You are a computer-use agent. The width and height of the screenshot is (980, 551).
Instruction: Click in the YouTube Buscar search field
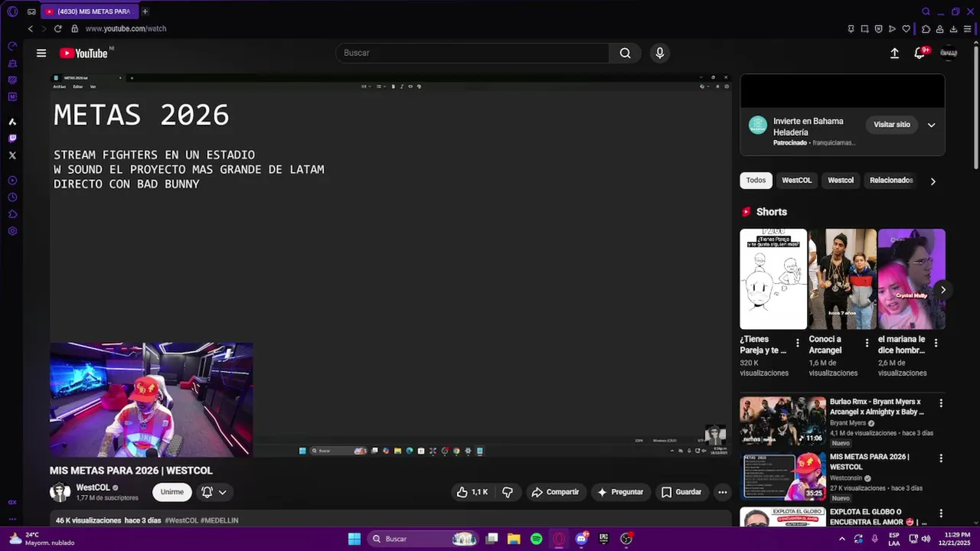[472, 53]
